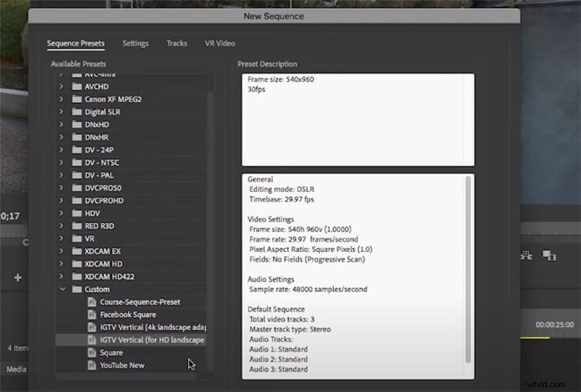Viewport: 581px width, 392px height.
Task: Choose the Course-Sequence-Preset preset
Action: click(x=140, y=302)
